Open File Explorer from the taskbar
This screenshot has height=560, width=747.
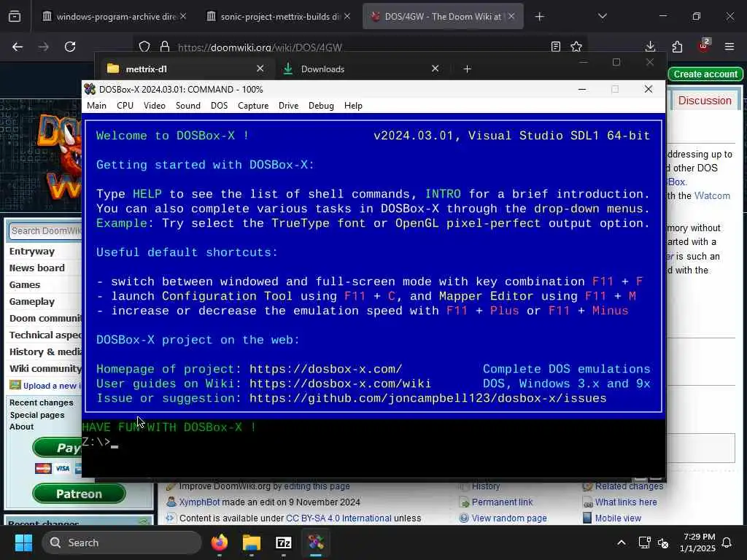[252, 542]
